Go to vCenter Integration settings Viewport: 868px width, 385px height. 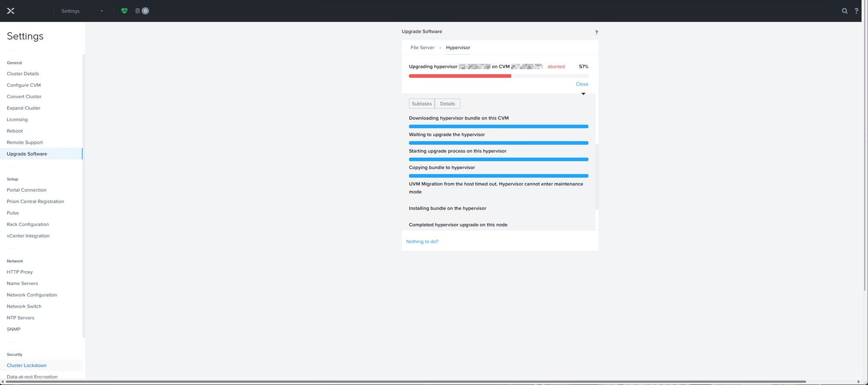coord(28,236)
